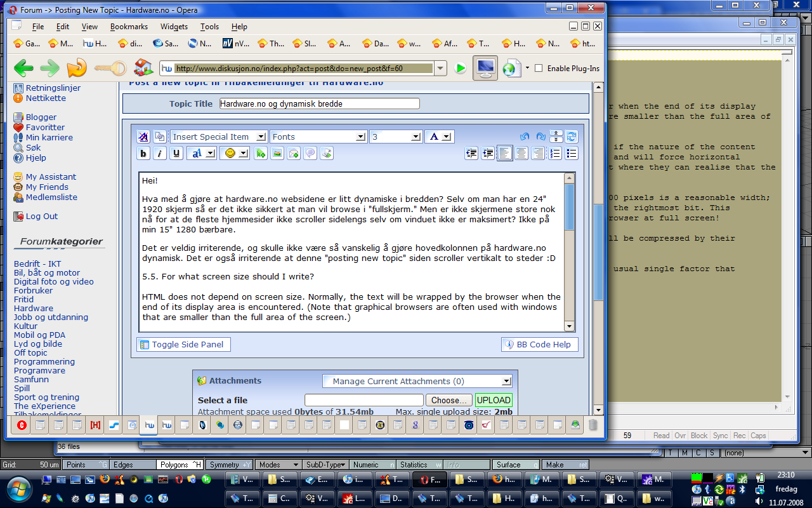812x508 pixels.
Task: Toggle underline formatting in the editor
Action: tap(177, 153)
